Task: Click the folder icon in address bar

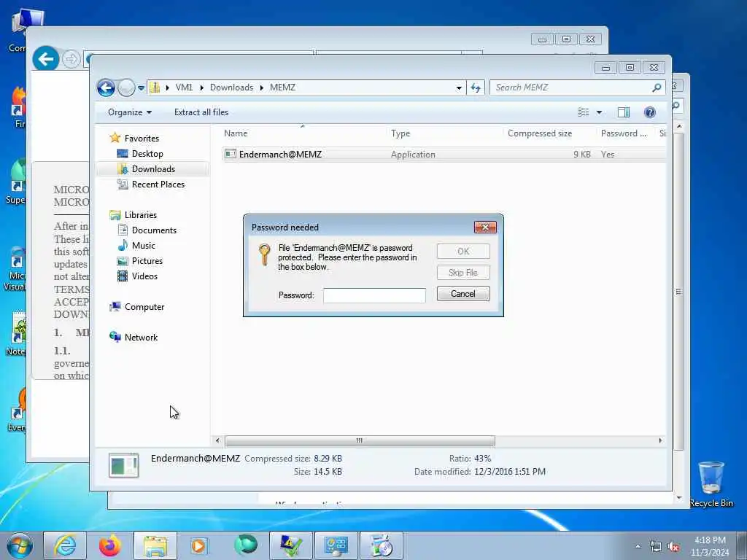Action: (155, 87)
